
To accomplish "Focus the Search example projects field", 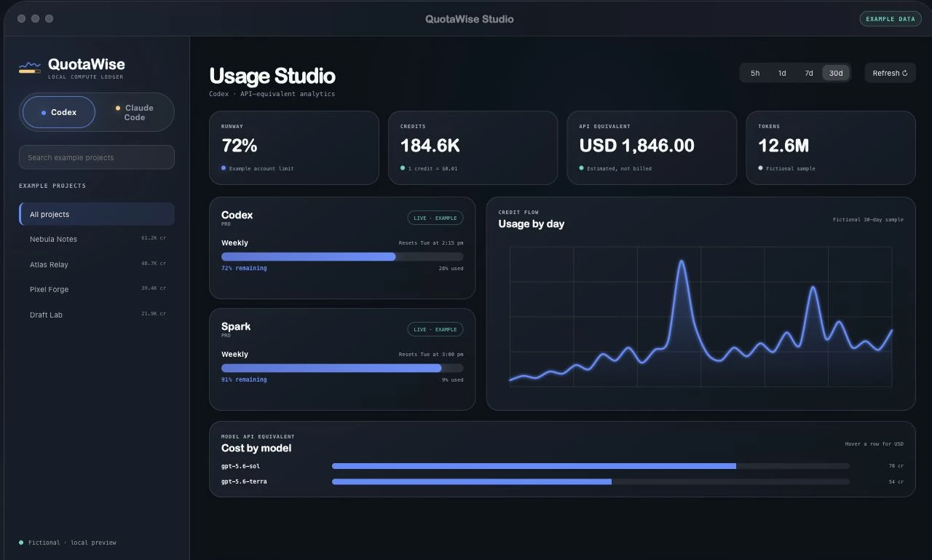I will [97, 157].
